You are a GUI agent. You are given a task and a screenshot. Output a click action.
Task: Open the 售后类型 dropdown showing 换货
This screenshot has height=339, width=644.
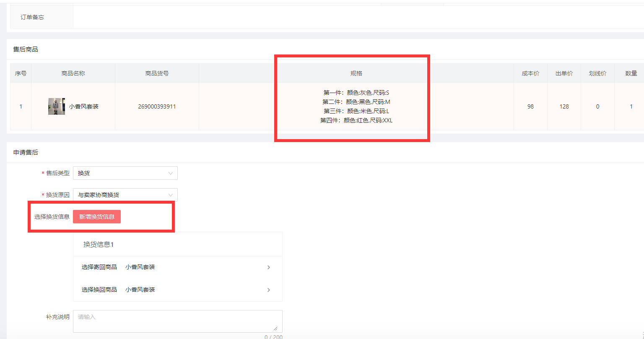tap(125, 173)
